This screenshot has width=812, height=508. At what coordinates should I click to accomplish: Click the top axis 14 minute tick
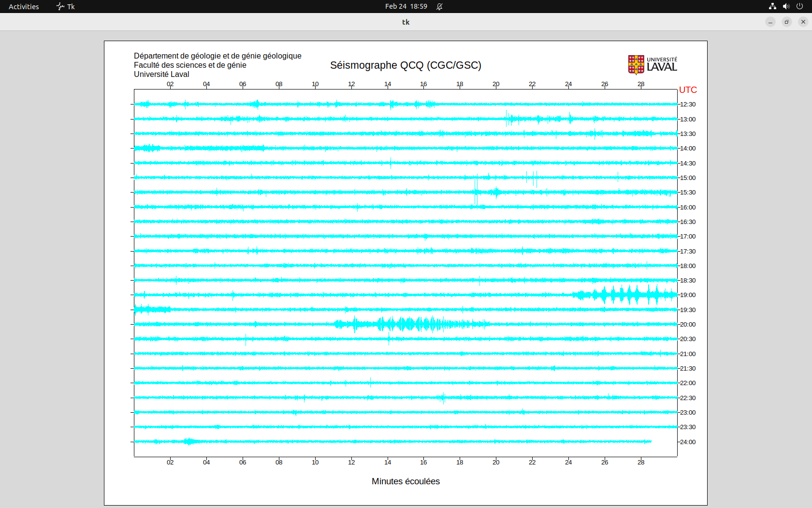388,84
